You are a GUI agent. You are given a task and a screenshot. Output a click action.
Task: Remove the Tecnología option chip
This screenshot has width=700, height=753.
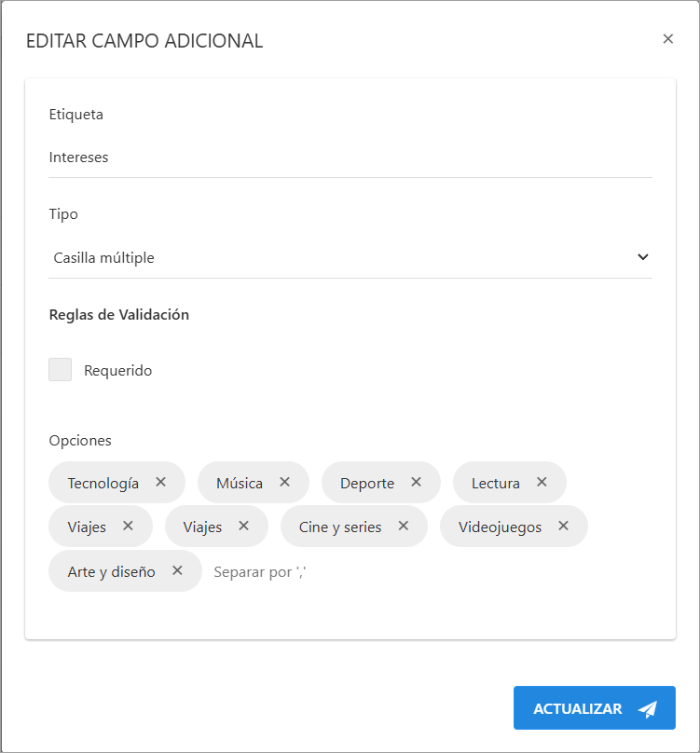click(x=160, y=482)
